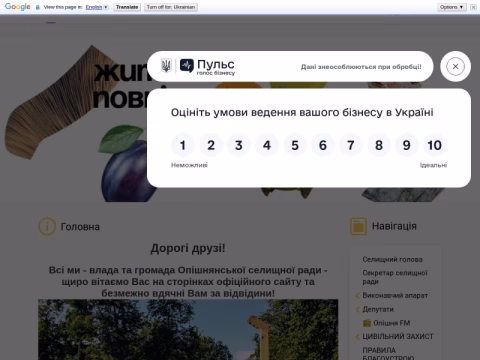
Task: Expand the Виконавчий апарат menu chevron
Action: coord(357,295)
